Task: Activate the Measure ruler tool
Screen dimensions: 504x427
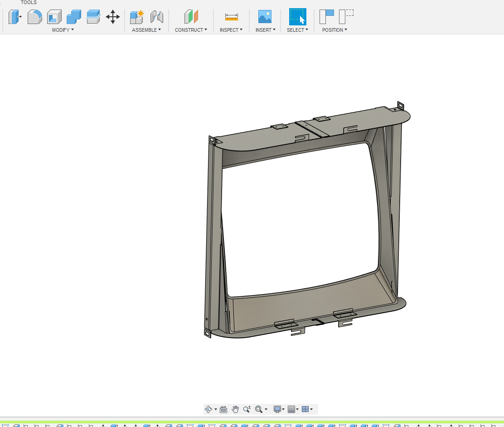Action: (x=232, y=17)
